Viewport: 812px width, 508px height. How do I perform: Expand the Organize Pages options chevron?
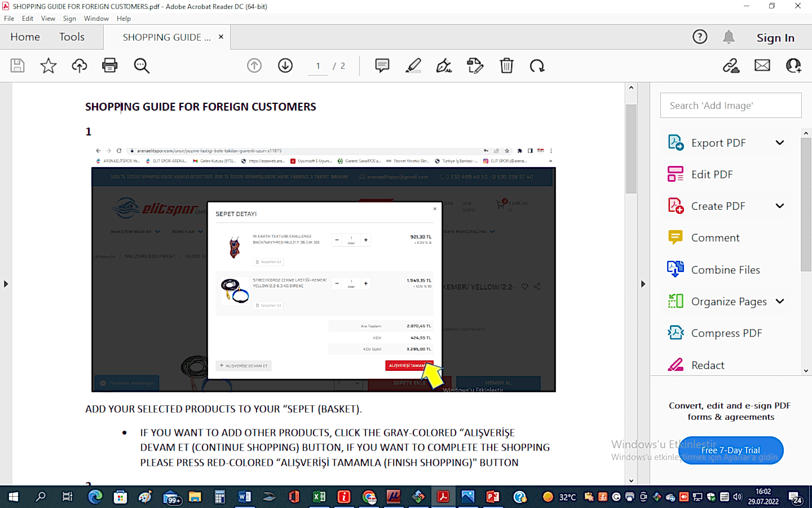(780, 301)
